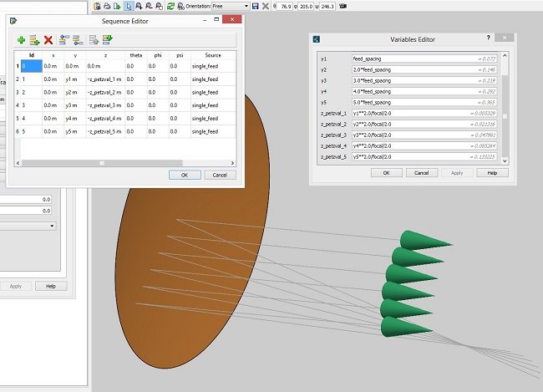This screenshot has height=392, width=543.
Task: Click the green plus add row icon
Action: point(21,39)
